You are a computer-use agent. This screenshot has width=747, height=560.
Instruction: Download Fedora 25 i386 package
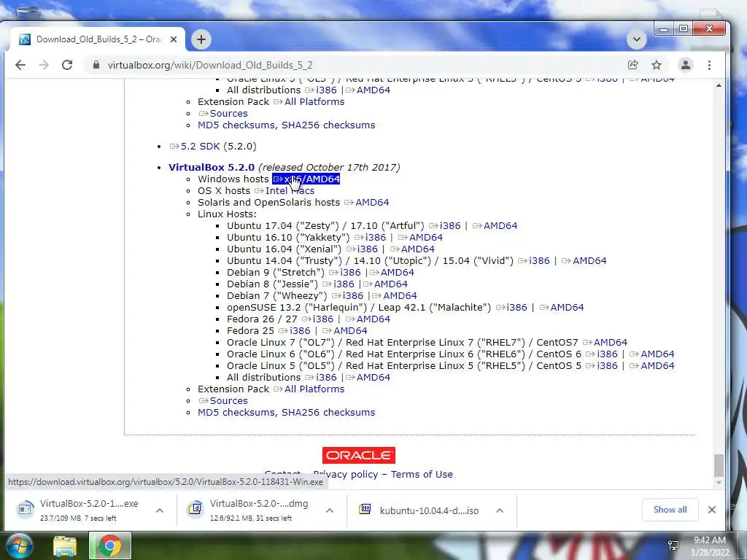295,330
